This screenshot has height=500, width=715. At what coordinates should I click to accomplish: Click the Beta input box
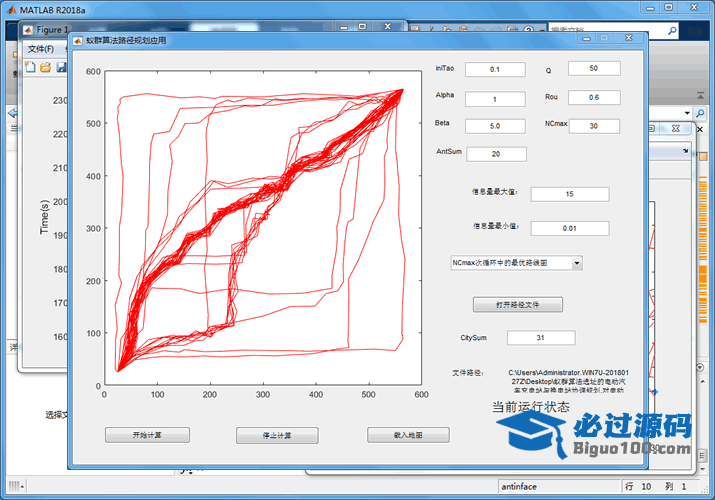click(494, 126)
